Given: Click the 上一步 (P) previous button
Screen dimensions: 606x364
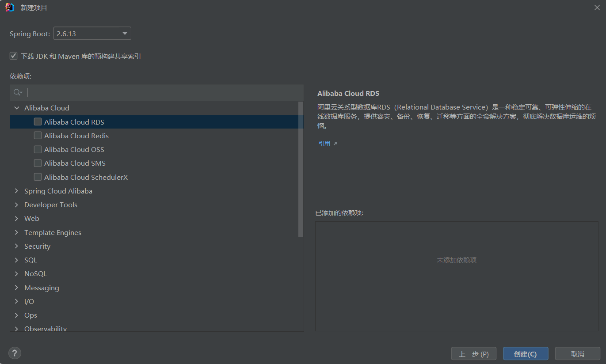Looking at the screenshot, I should pyautogui.click(x=474, y=354).
